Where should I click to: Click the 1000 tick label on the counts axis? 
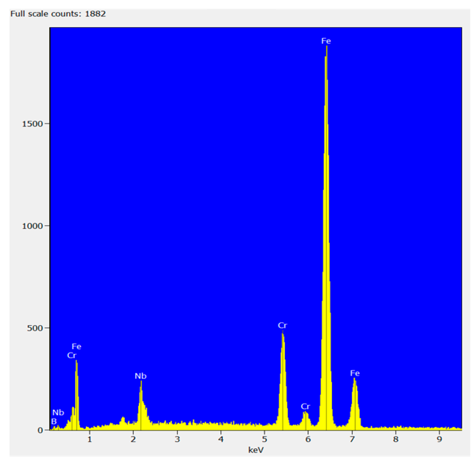32,226
